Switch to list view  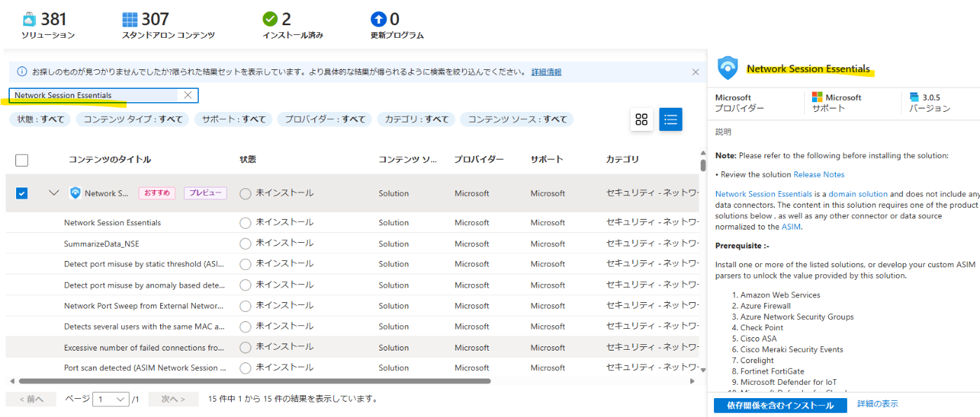pyautogui.click(x=671, y=119)
